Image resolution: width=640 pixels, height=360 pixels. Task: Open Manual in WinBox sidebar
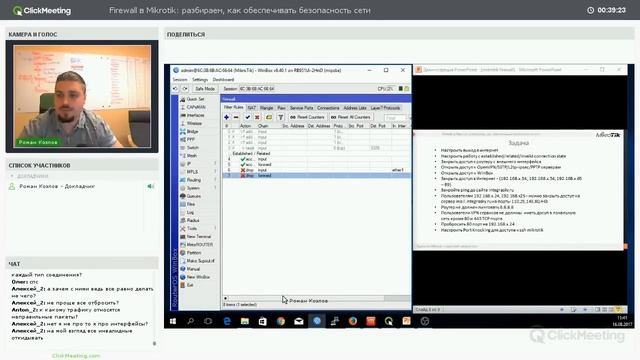pos(190,269)
